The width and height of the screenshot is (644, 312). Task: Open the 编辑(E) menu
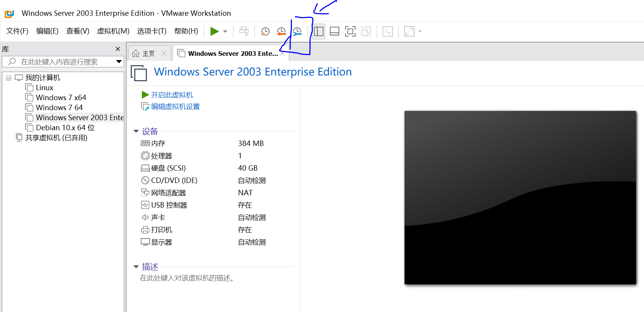[47, 31]
